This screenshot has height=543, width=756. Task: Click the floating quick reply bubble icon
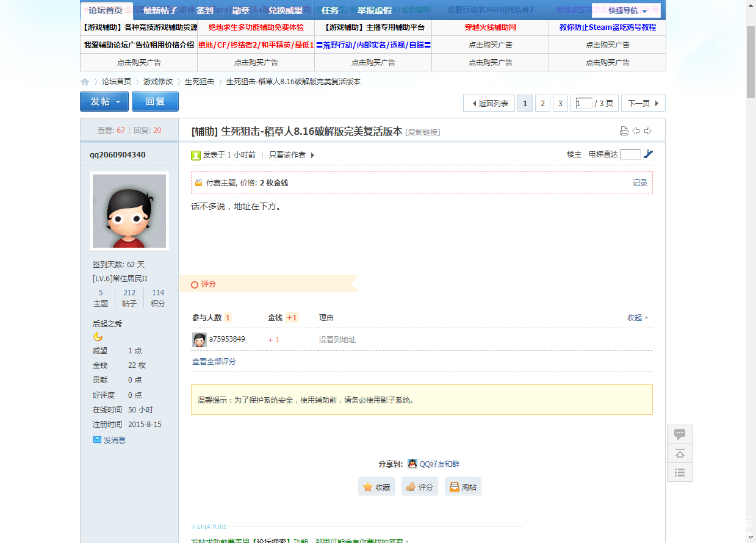coord(680,434)
